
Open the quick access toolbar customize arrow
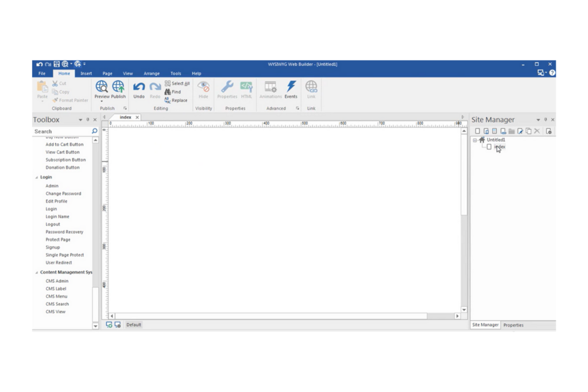(x=85, y=64)
